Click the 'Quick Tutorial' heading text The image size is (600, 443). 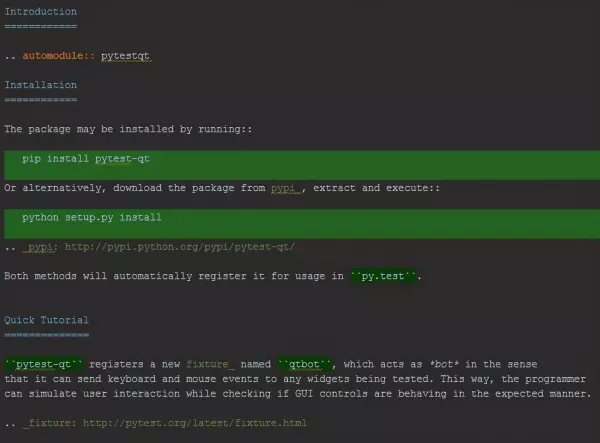[x=46, y=320]
